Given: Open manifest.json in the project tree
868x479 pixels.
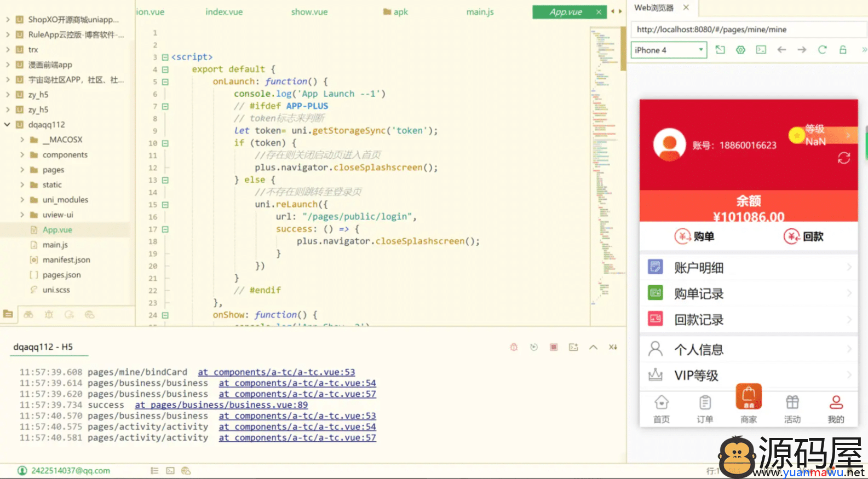Looking at the screenshot, I should tap(66, 259).
